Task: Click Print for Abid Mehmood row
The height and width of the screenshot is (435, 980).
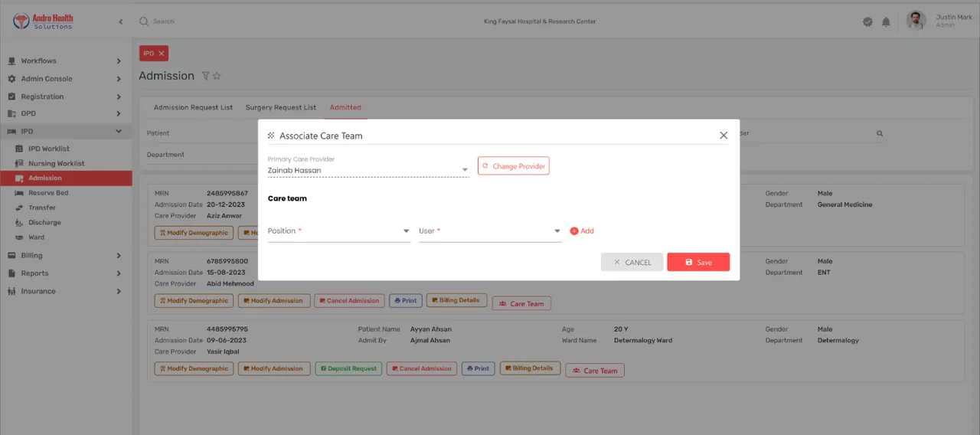Action: pos(406,301)
